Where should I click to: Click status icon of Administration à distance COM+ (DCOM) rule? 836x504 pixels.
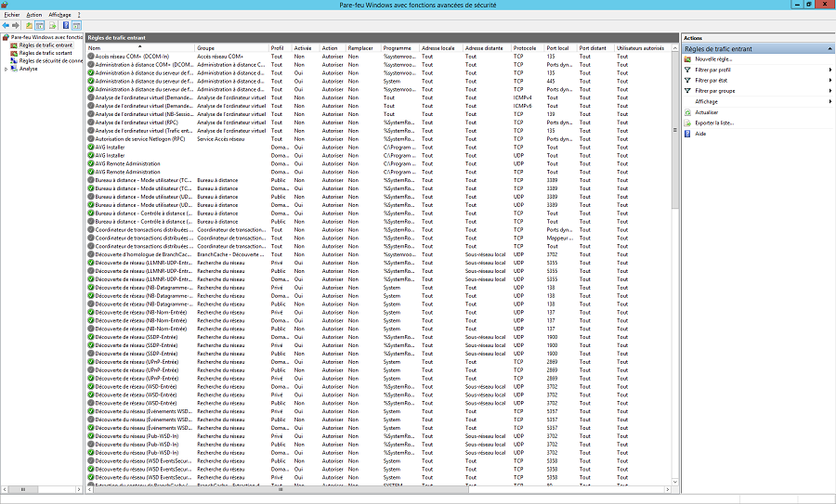91,64
